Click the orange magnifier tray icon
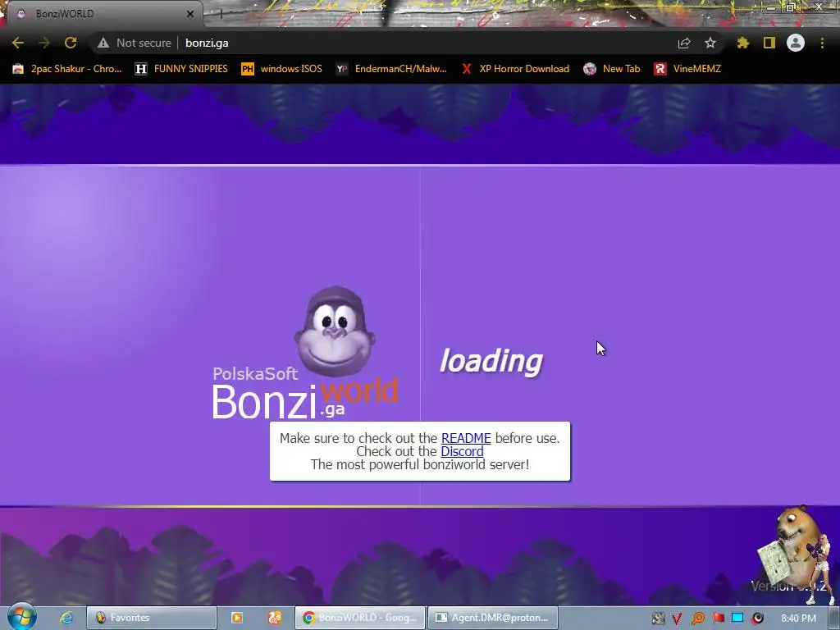This screenshot has width=840, height=630. point(697,619)
